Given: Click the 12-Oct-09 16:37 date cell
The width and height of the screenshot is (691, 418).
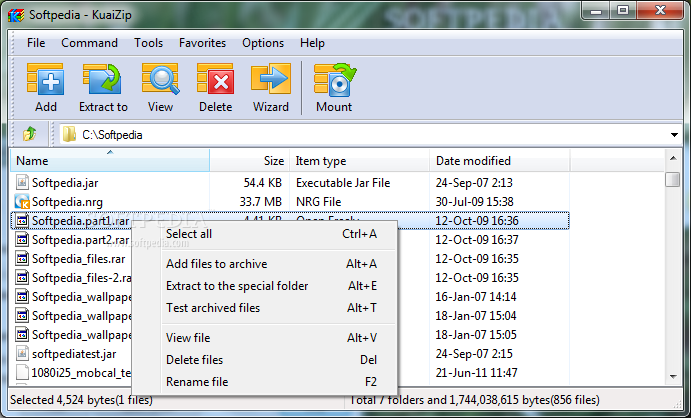Looking at the screenshot, I should coord(477,240).
